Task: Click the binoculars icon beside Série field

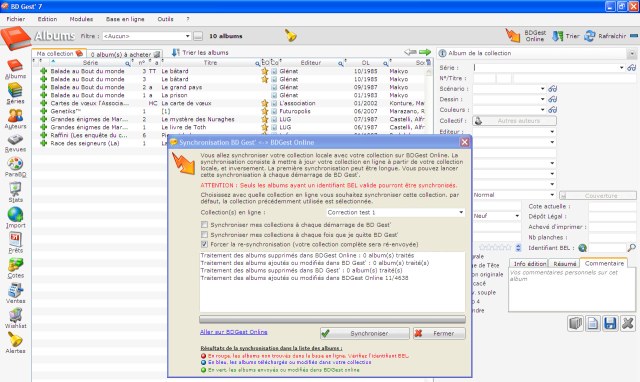Action: point(631,68)
